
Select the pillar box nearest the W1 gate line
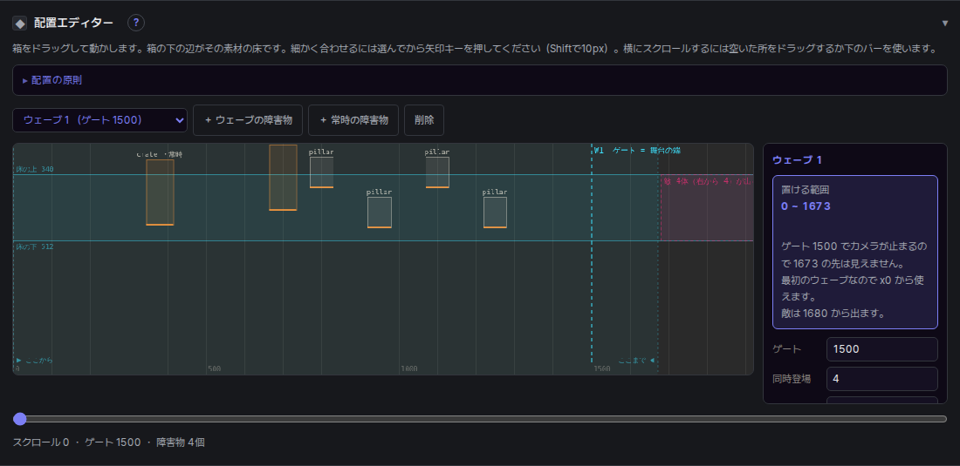[495, 212]
